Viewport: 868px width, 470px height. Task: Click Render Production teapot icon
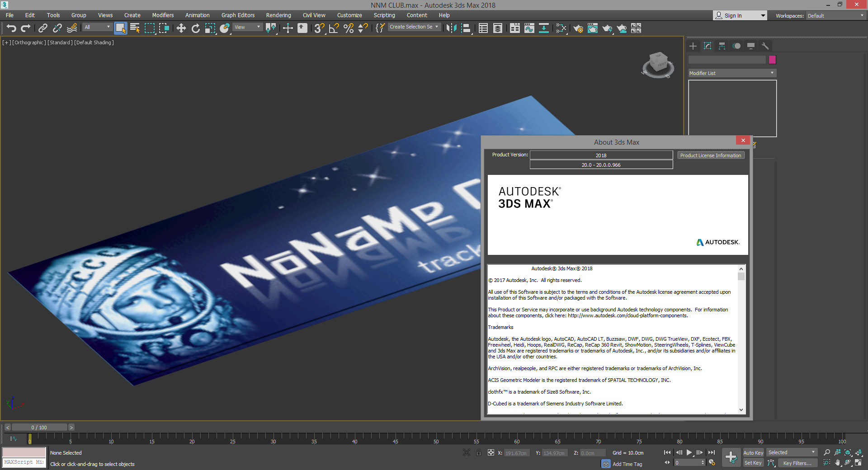[607, 28]
